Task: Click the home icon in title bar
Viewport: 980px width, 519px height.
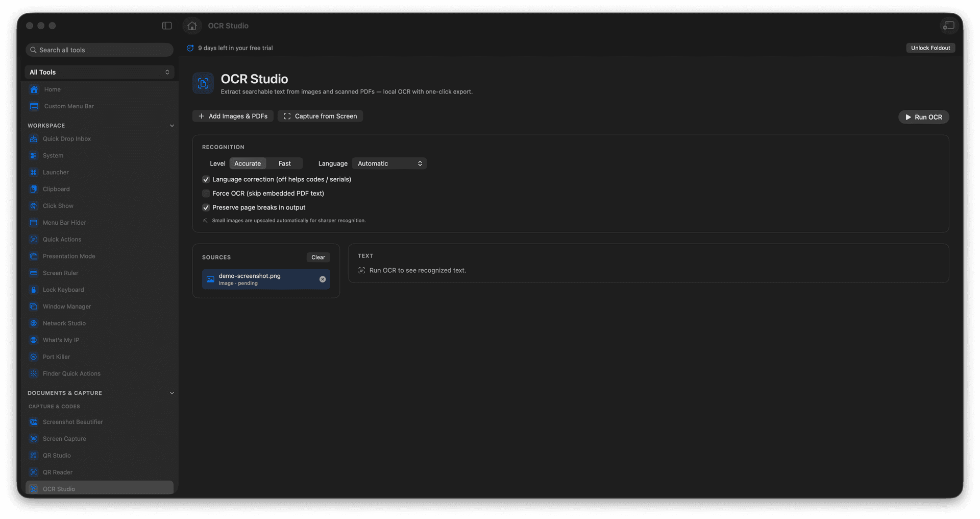Action: click(x=192, y=26)
